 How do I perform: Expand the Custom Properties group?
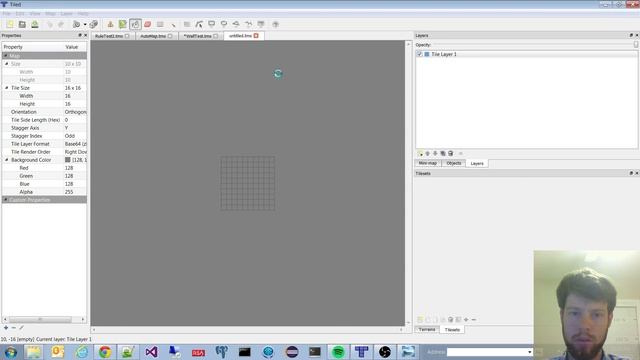coord(6,200)
